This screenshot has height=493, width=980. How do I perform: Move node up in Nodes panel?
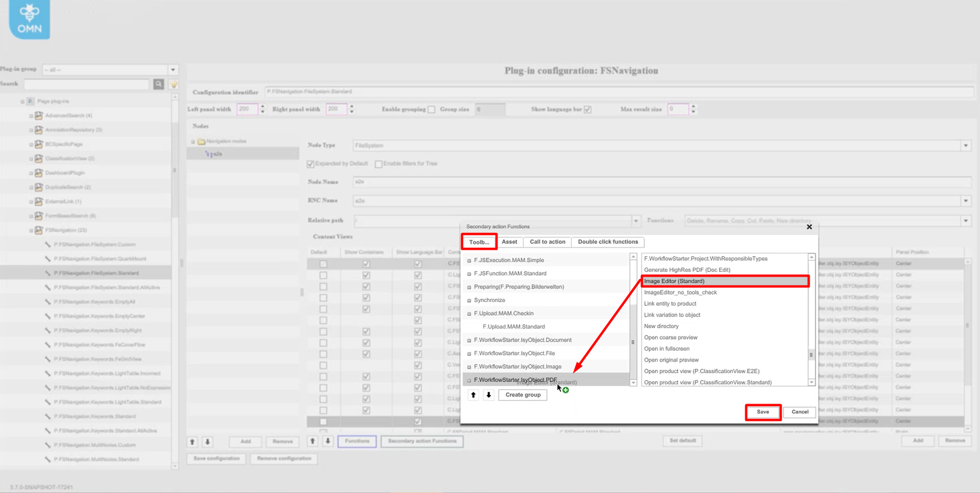click(x=192, y=442)
